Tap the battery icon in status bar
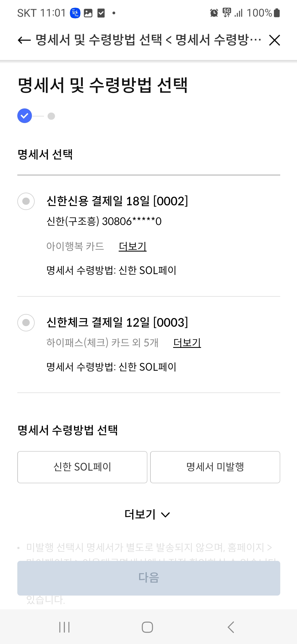The height and width of the screenshot is (644, 297). [277, 13]
